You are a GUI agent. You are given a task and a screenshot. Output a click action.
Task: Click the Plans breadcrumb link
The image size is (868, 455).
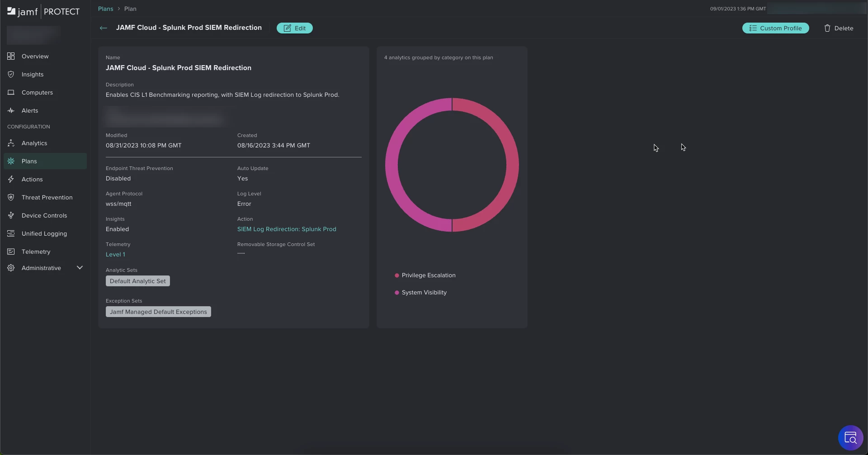tap(105, 9)
